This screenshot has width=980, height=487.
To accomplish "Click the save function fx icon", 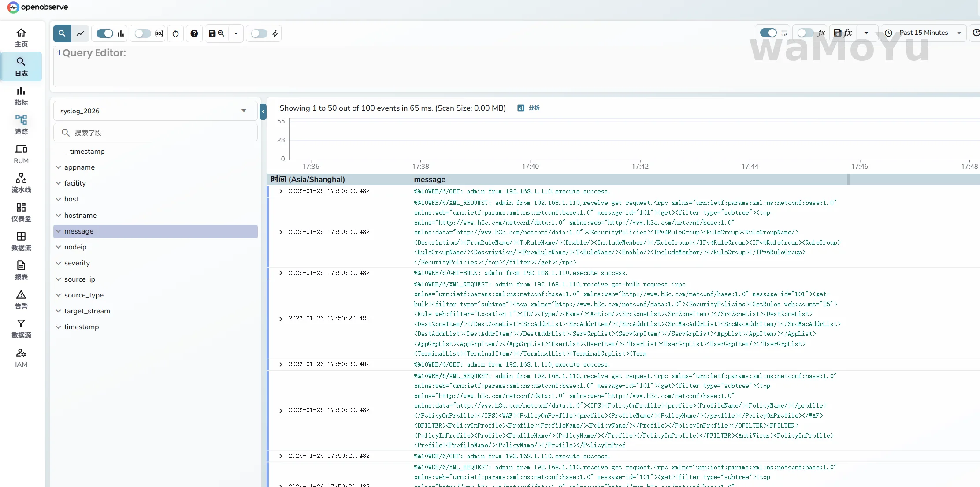I will coord(843,33).
